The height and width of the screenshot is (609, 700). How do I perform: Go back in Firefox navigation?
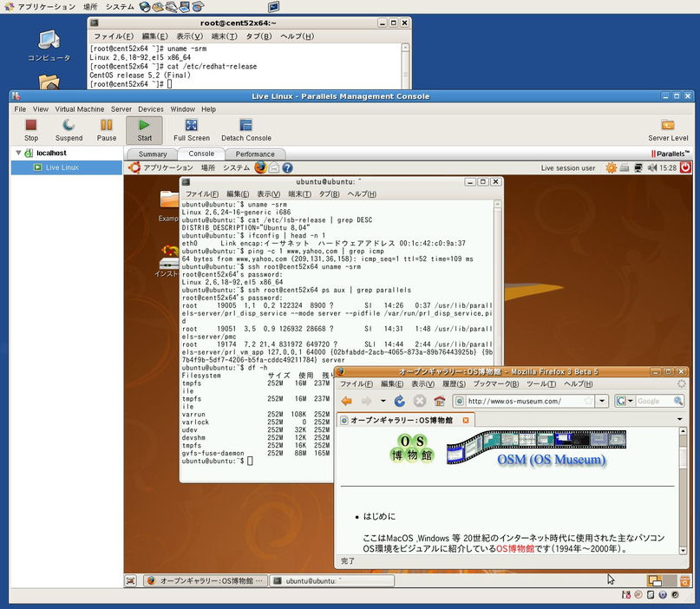point(346,401)
